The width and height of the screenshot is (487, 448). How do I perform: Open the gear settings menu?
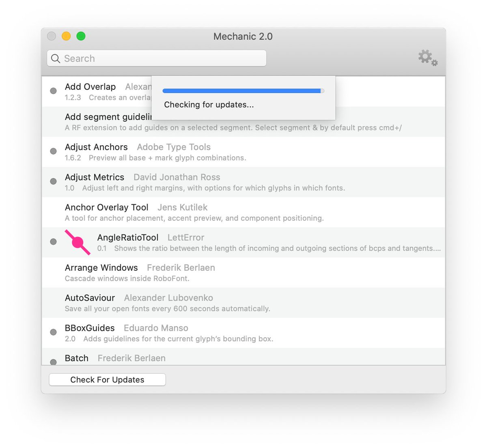pos(428,58)
